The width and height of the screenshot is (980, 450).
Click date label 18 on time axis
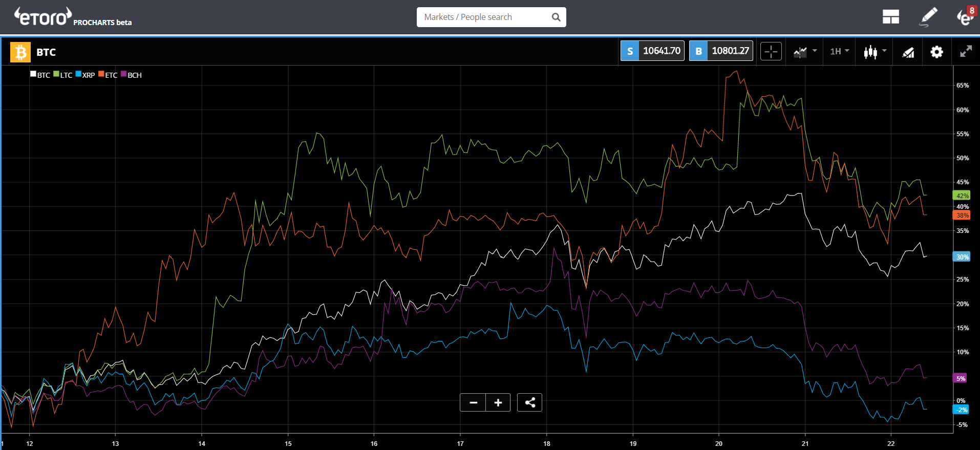point(547,443)
